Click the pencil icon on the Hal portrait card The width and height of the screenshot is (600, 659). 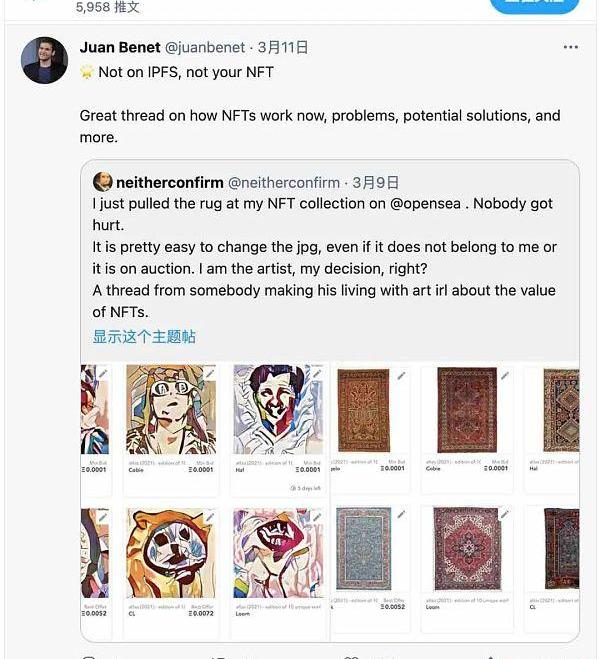(317, 375)
